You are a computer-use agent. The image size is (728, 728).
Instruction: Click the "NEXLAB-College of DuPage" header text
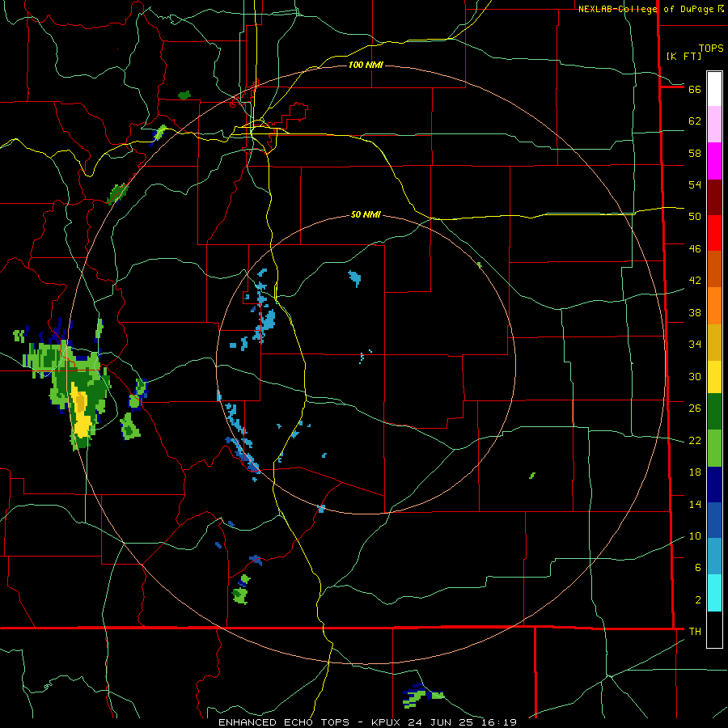[x=645, y=9]
